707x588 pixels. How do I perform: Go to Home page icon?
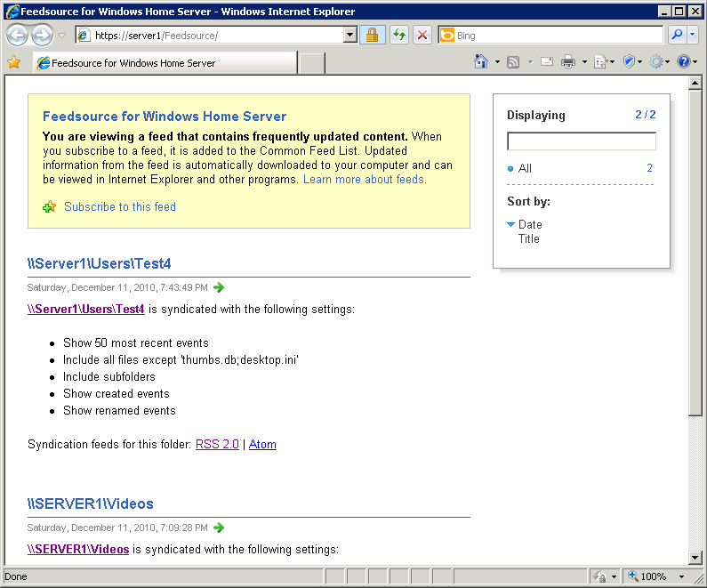pyautogui.click(x=480, y=61)
